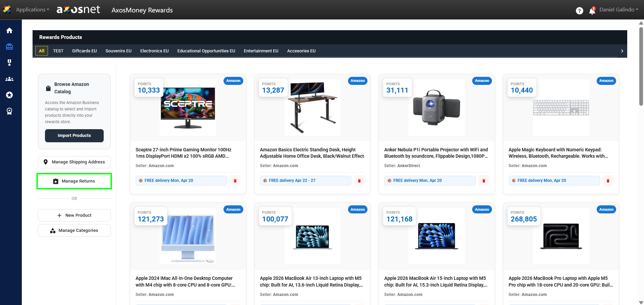Click the Amazon Basics standing desk thumbnail
This screenshot has width=644, height=305.
coord(312,108)
